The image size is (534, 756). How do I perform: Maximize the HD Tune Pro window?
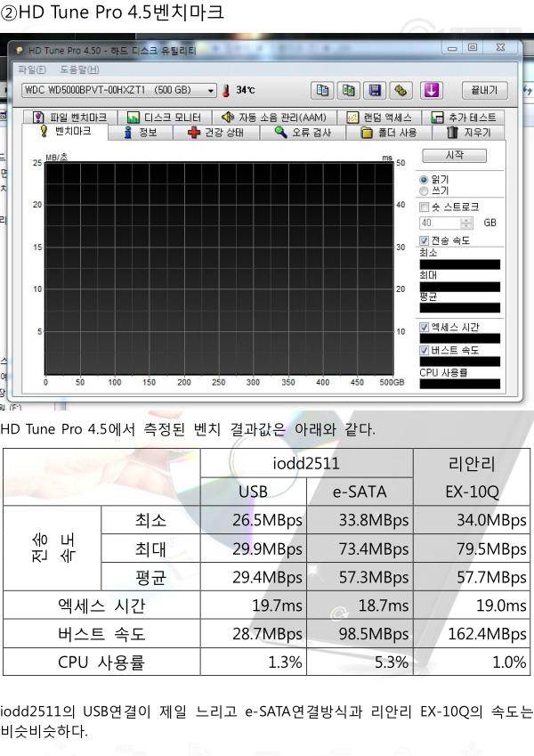(473, 47)
